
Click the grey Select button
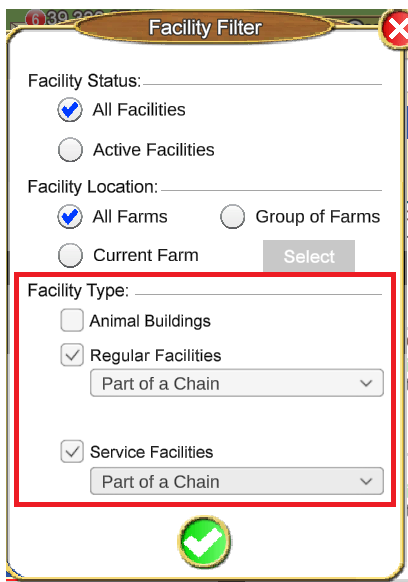(309, 256)
